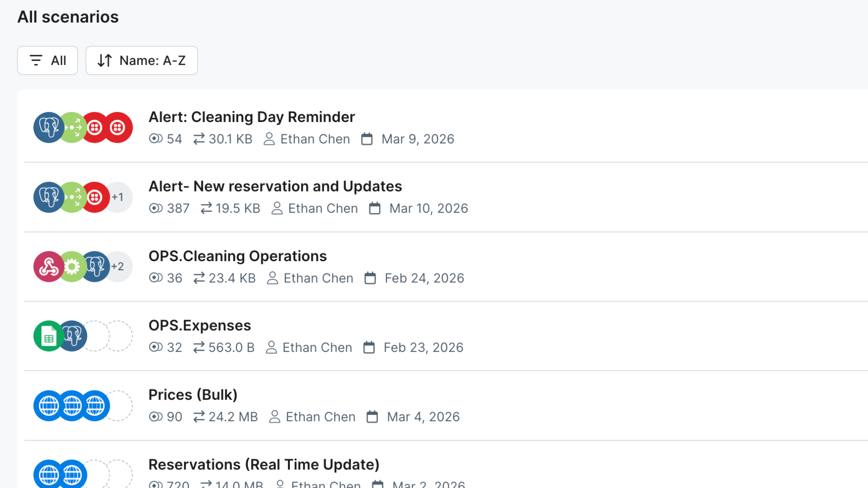Open Alert- New reservation and Updates scenario
Screen dimensions: 868x488
(275, 186)
